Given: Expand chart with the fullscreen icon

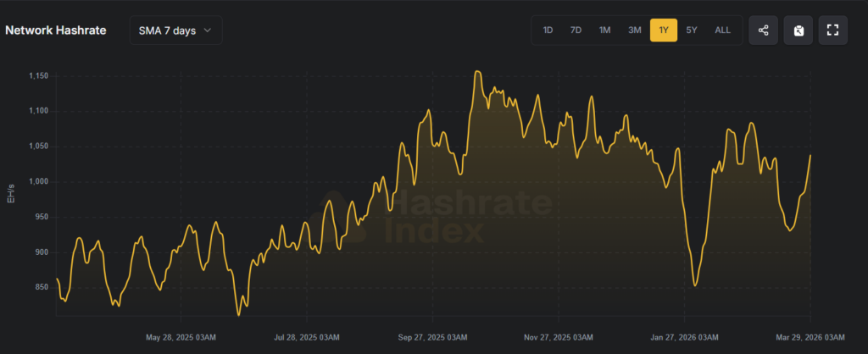Looking at the screenshot, I should (832, 30).
